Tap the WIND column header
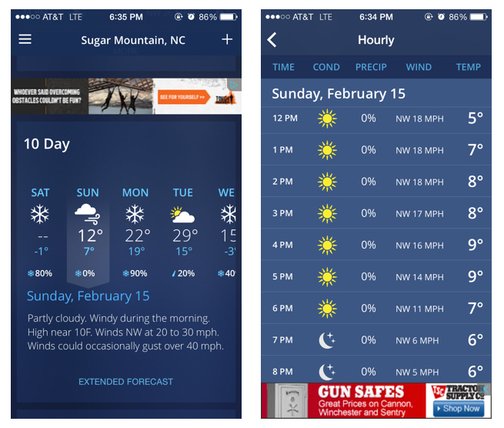 419,67
